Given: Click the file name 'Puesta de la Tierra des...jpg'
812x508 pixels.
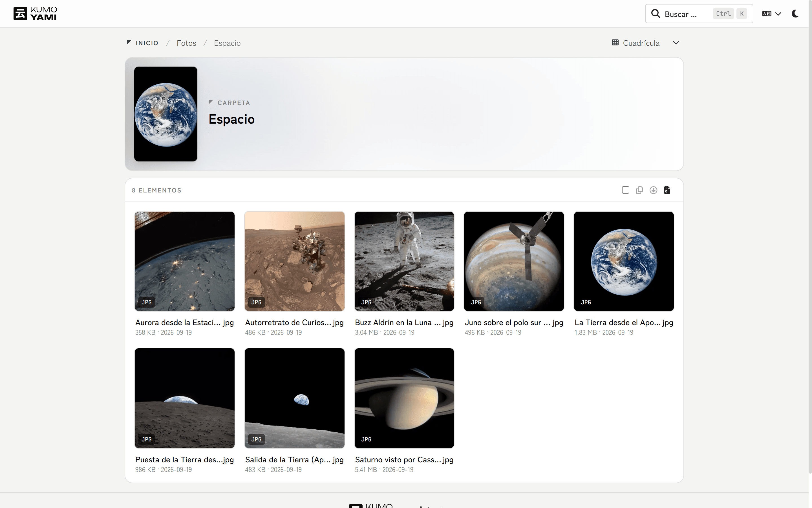Looking at the screenshot, I should point(185,460).
